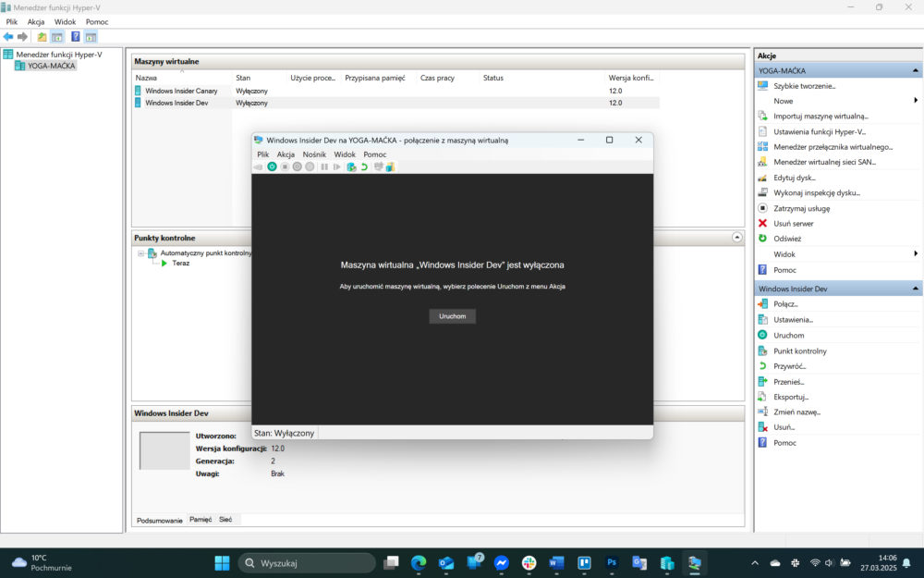This screenshot has width=924, height=578.
Task: Show hidden tray icons chevron
Action: point(755,563)
